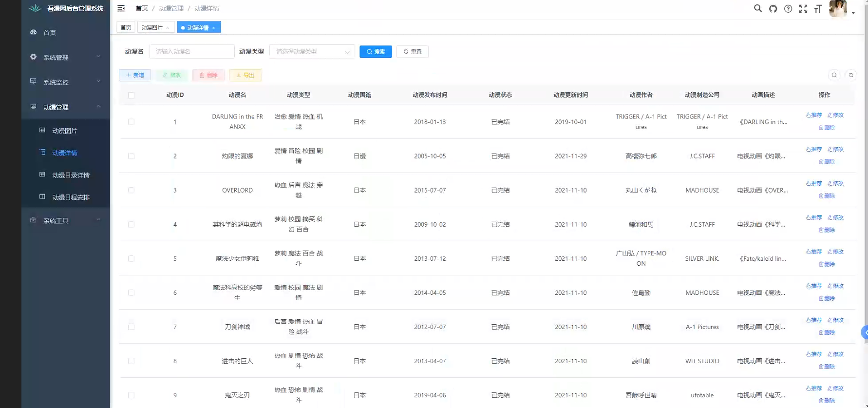The width and height of the screenshot is (868, 408).
Task: Click the 系统管理 gear icon
Action: coord(33,57)
